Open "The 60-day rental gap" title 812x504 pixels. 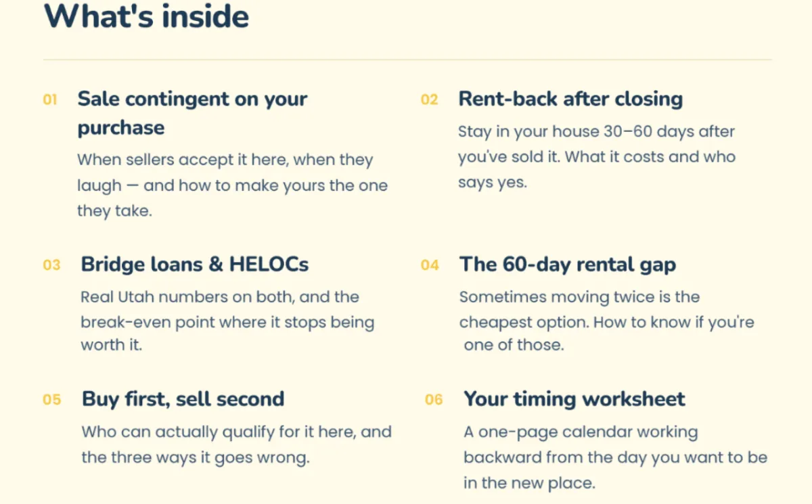click(x=568, y=264)
